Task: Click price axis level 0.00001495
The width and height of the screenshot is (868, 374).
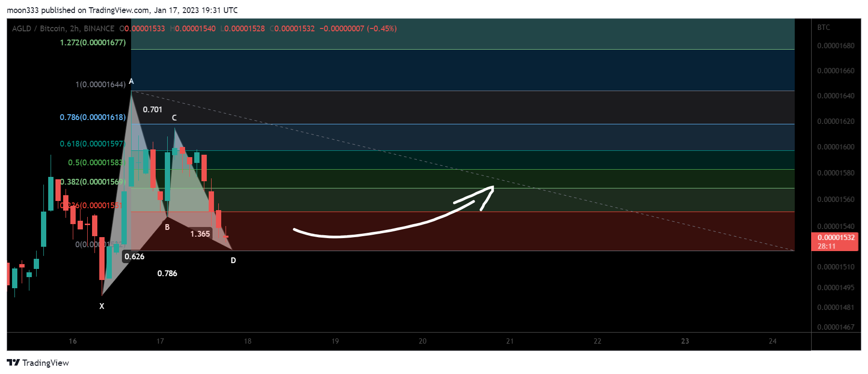Action: click(x=836, y=288)
